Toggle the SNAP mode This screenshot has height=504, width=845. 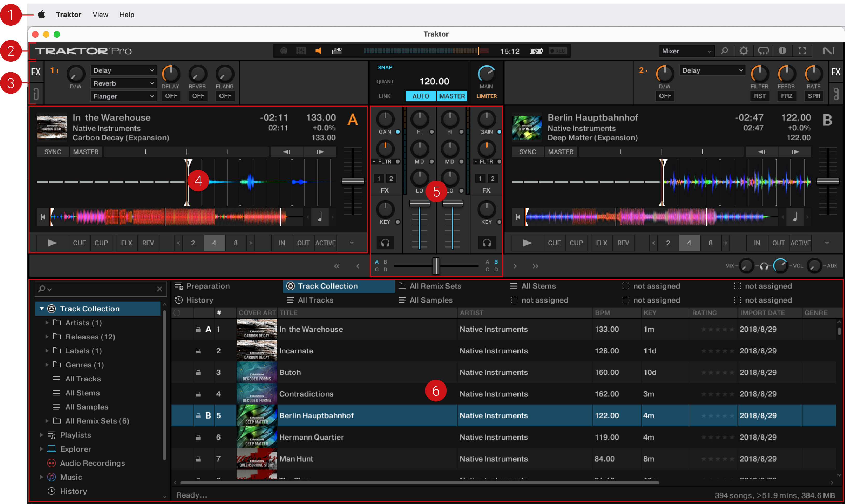tap(385, 68)
